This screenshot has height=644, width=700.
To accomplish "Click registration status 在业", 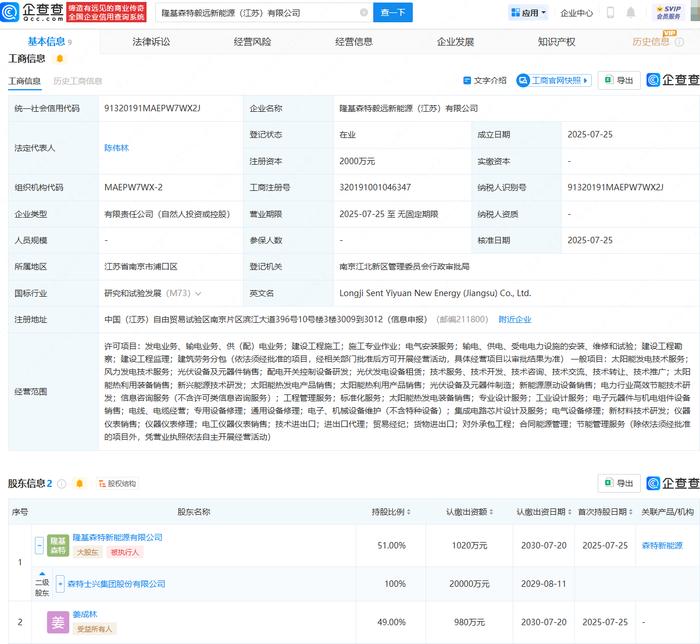I will click(347, 134).
